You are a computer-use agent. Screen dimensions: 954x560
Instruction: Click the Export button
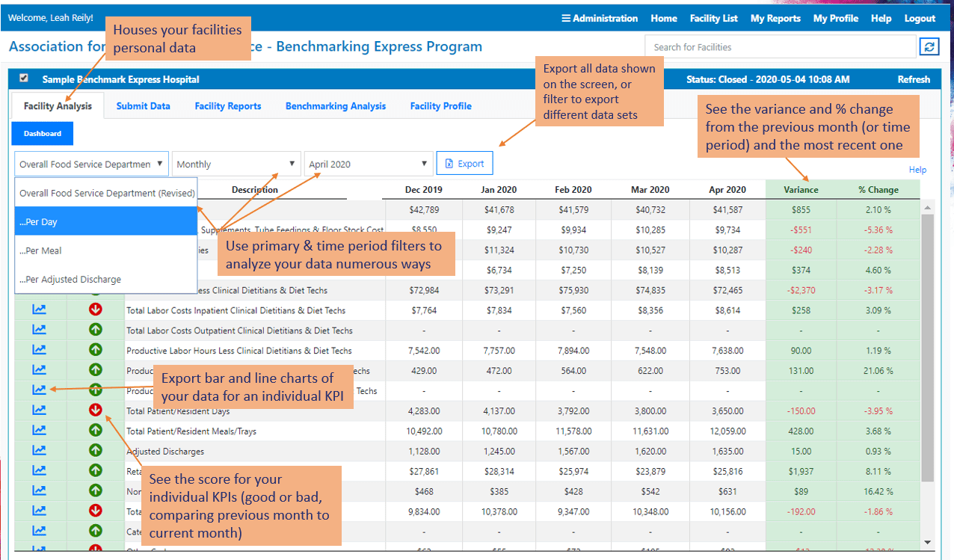point(464,164)
